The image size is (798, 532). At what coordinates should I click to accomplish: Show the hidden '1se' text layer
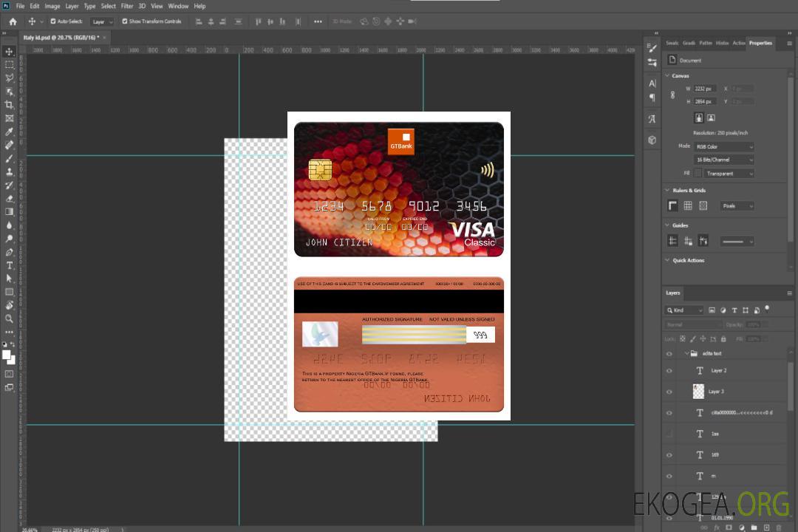669,434
